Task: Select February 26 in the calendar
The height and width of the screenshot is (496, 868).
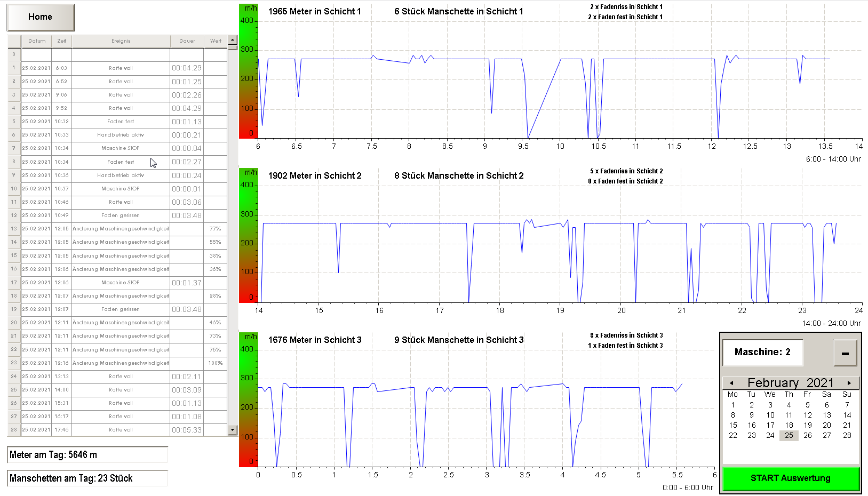Action: [808, 435]
